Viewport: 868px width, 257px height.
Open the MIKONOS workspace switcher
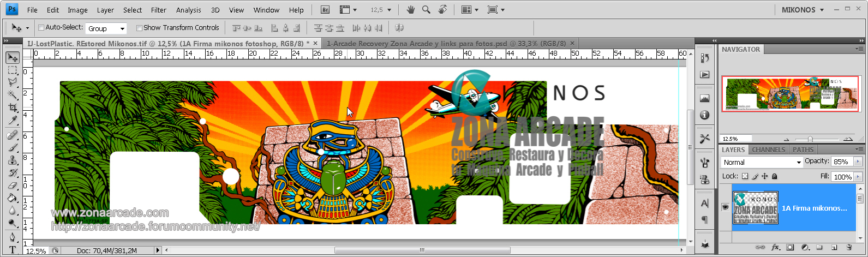pyautogui.click(x=803, y=10)
